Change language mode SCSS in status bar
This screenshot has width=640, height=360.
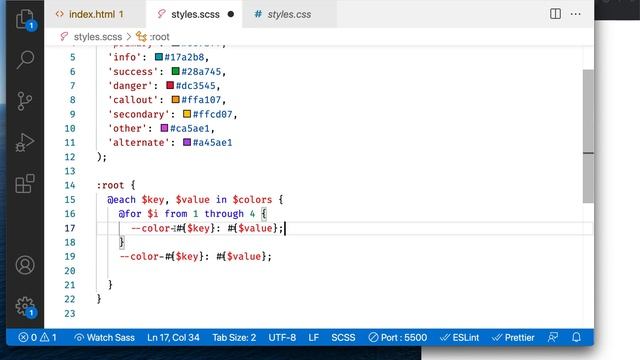click(x=343, y=338)
